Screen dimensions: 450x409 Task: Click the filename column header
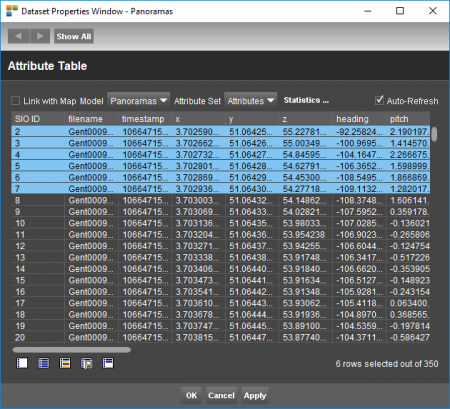click(91, 119)
